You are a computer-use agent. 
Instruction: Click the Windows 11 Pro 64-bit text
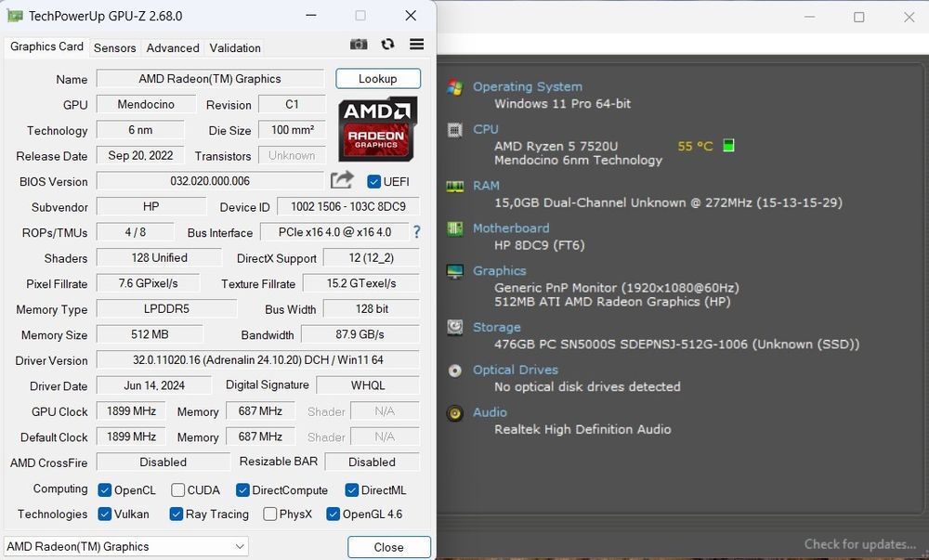tap(562, 104)
